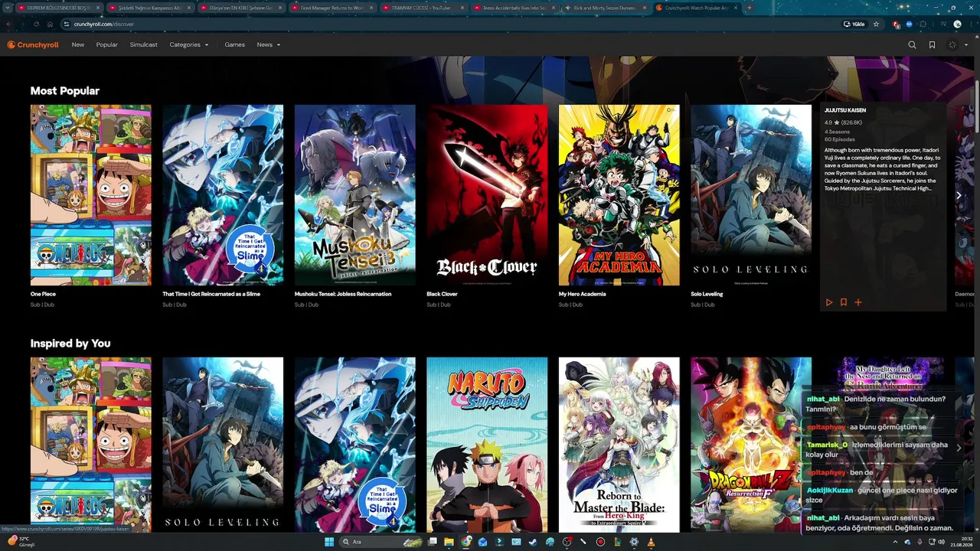Click the Mushoku Tensel: Jobless Reincarnation title
980x551 pixels.
(343, 294)
